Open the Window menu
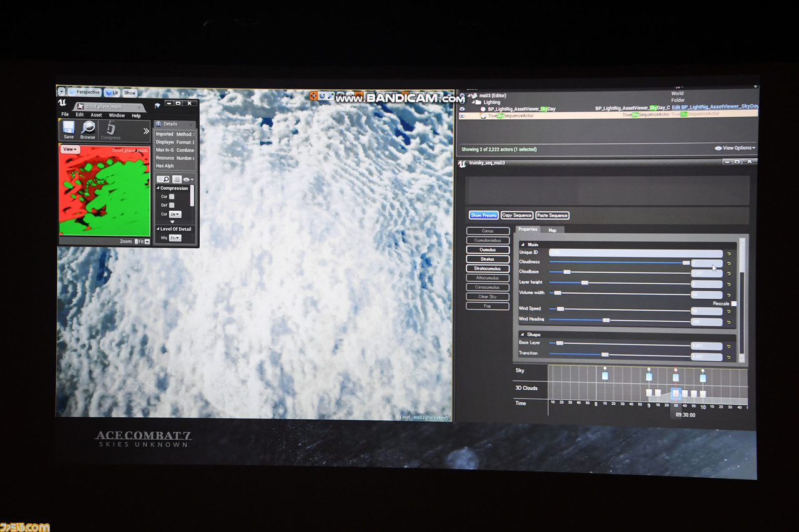 click(117, 115)
